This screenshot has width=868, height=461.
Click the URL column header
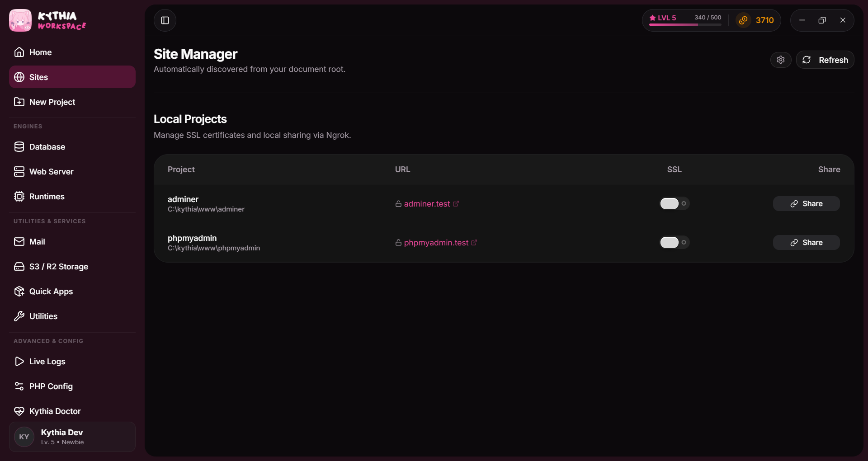coord(403,169)
